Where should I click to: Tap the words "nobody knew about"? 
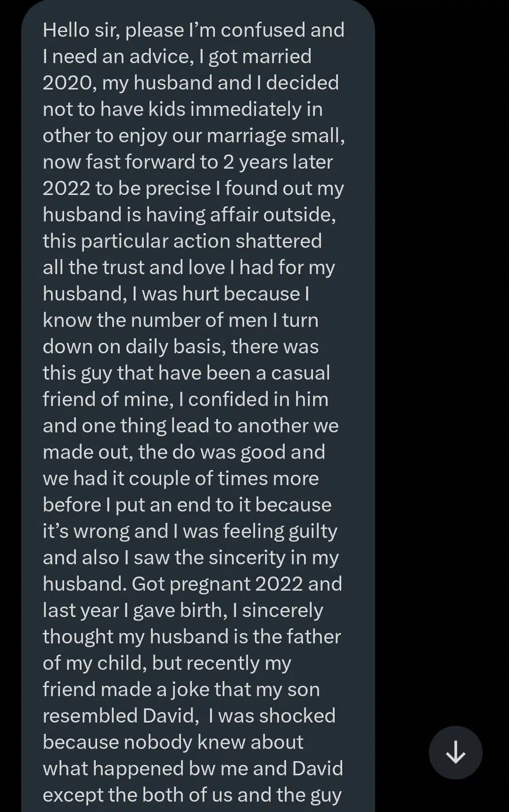(x=213, y=742)
